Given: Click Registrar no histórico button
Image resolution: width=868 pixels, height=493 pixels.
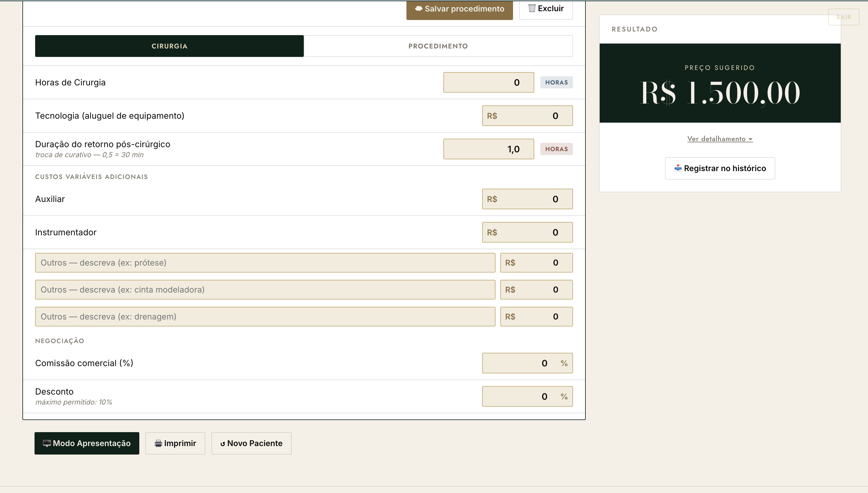Looking at the screenshot, I should pos(720,168).
